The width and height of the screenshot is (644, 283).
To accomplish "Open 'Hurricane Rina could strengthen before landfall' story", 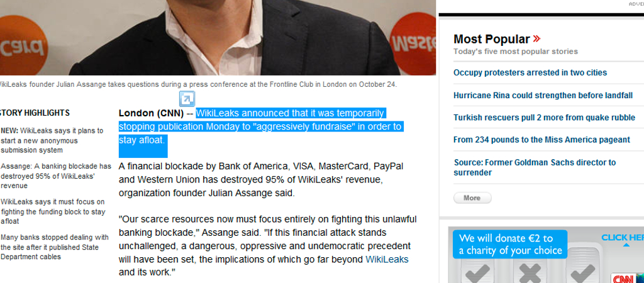I will click(543, 96).
